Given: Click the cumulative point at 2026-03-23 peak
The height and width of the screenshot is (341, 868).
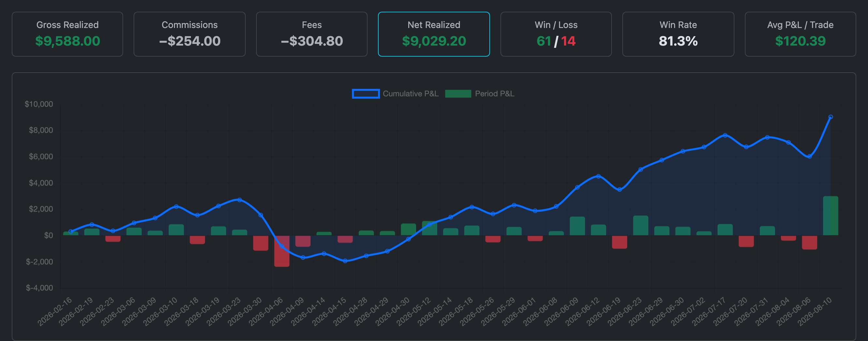Looking at the screenshot, I should pos(239,199).
